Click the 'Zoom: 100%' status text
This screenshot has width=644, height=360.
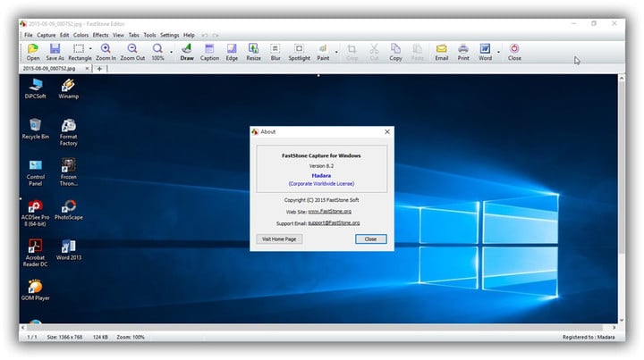pyautogui.click(x=131, y=337)
